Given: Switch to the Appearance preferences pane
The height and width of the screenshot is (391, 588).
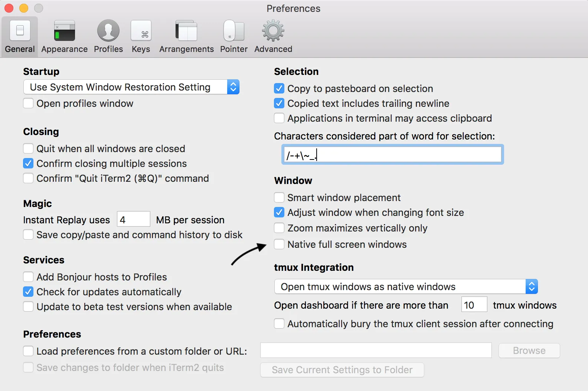Looking at the screenshot, I should point(65,37).
